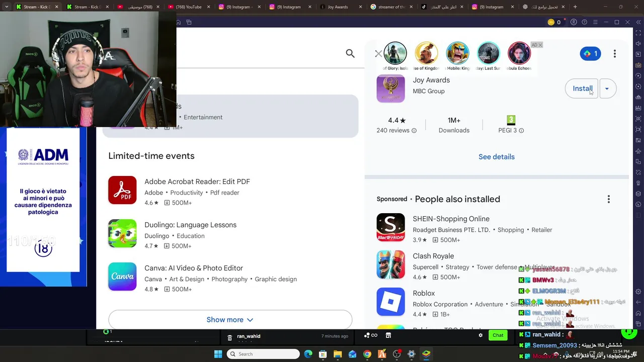Open File Explorer from the taskbar

338,354
